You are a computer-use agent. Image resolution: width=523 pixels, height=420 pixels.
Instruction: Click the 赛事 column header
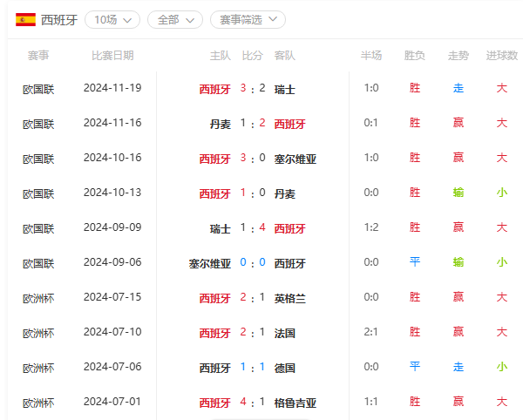(38, 56)
